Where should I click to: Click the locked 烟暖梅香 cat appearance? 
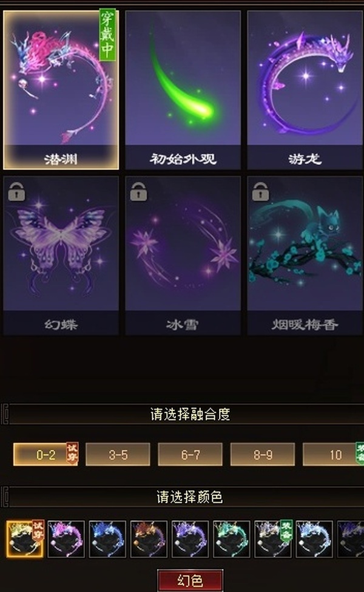click(x=305, y=256)
